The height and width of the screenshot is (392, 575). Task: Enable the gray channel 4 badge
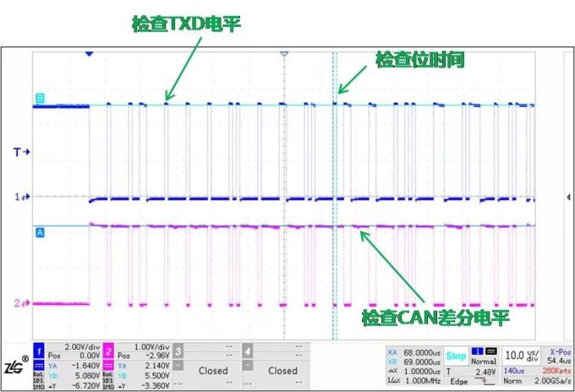pyautogui.click(x=248, y=351)
